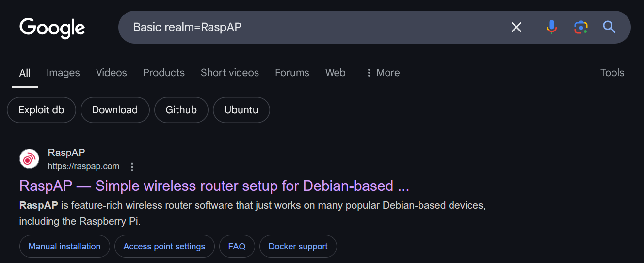This screenshot has width=644, height=263.
Task: Apply the Github suggestion chip
Action: [x=181, y=110]
